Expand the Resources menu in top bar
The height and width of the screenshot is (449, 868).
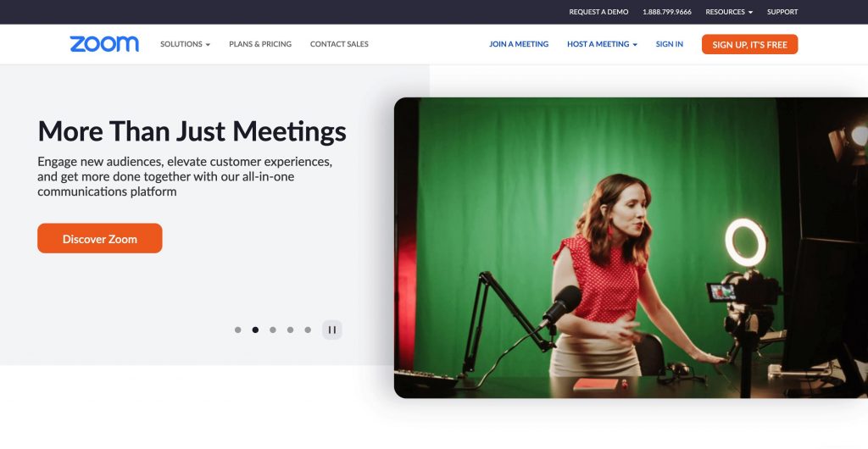click(728, 12)
